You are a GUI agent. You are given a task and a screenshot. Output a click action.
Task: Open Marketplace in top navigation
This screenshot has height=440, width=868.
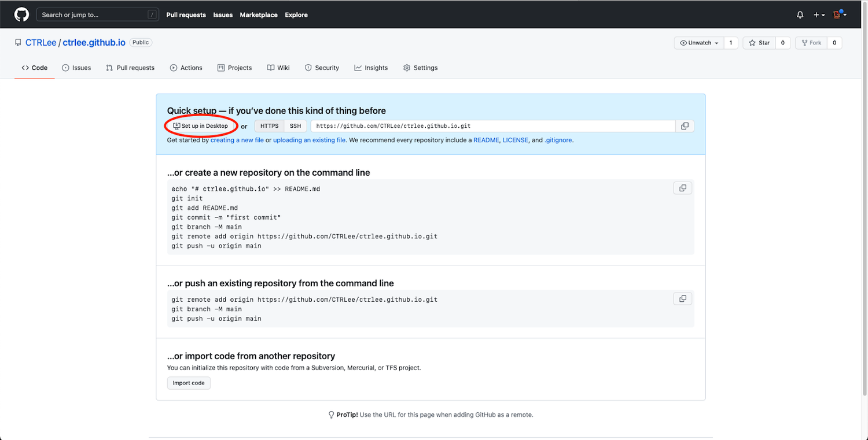(259, 15)
